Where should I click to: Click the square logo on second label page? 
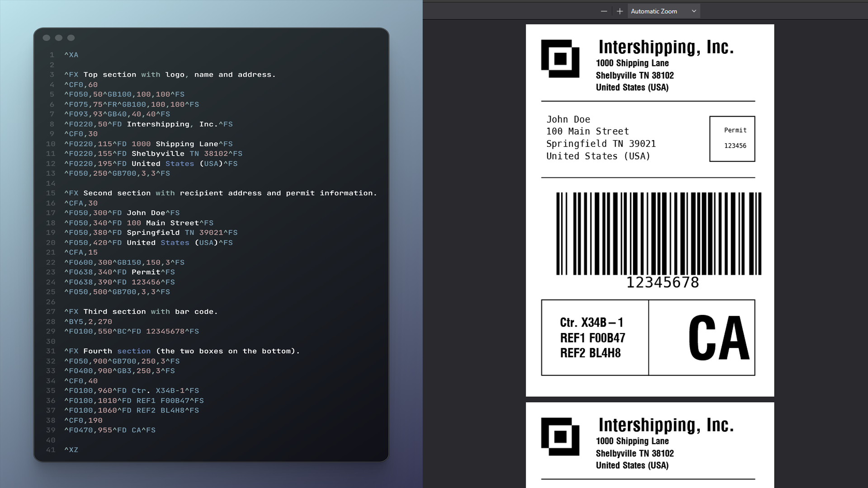560,436
